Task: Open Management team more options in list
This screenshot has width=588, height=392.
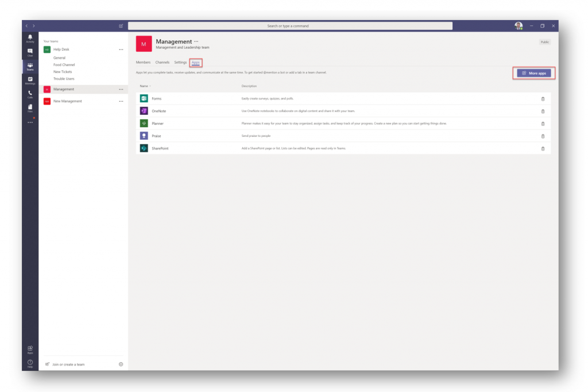Action: point(121,89)
